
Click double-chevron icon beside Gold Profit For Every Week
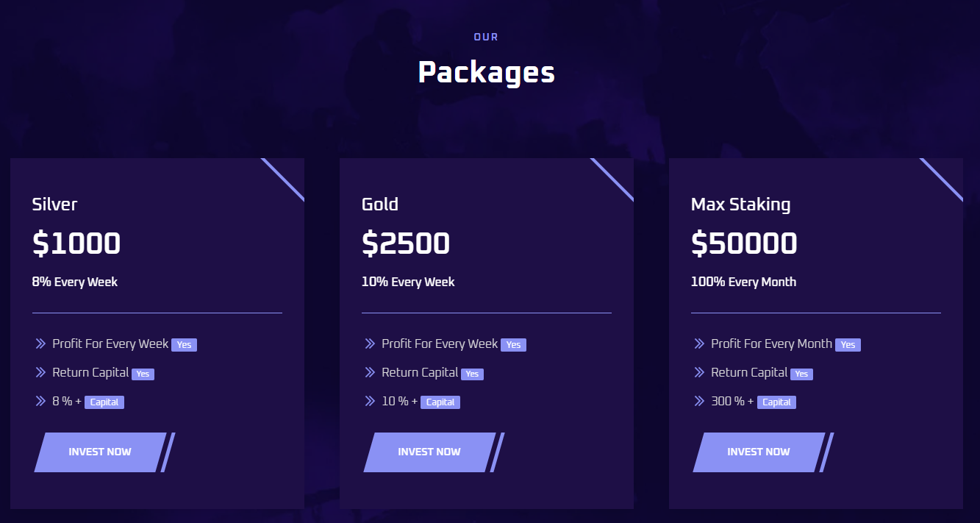point(370,344)
